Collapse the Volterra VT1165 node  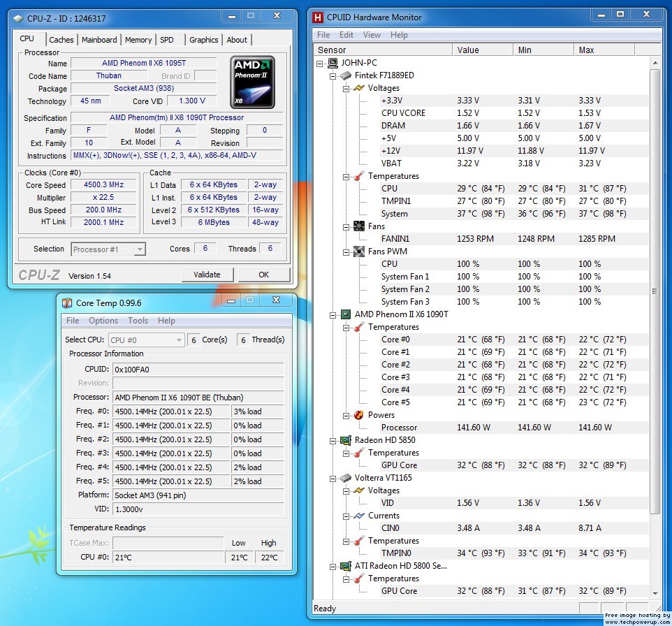(333, 479)
